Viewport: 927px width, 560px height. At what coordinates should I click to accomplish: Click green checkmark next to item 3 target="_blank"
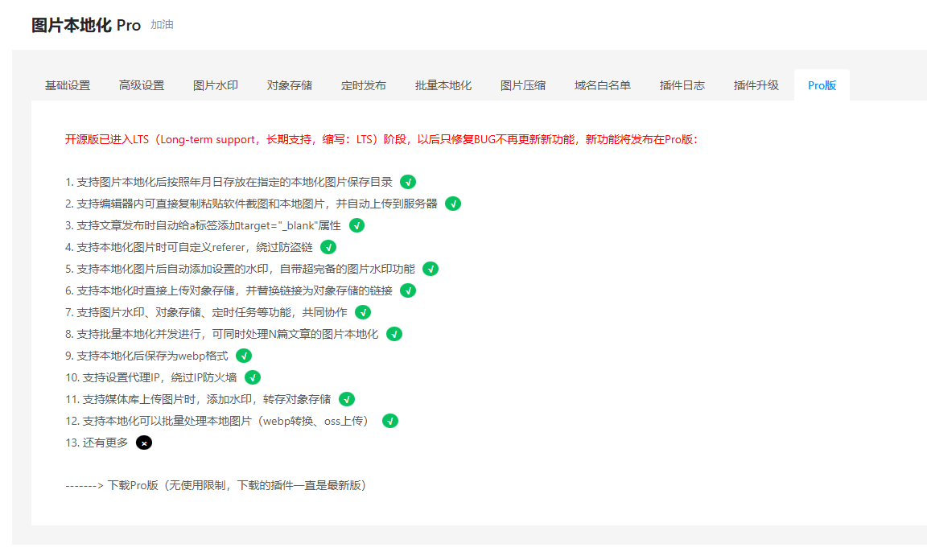point(356,225)
